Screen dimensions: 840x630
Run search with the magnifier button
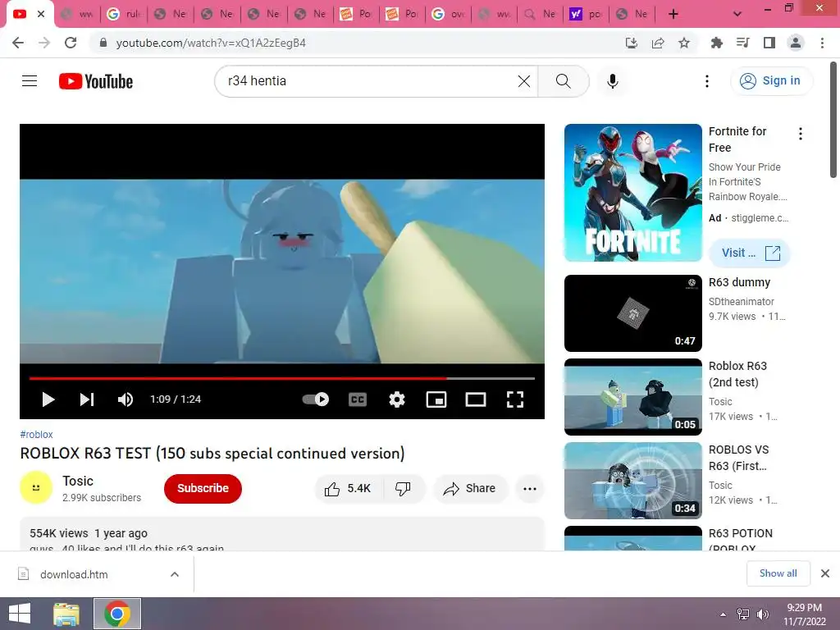[x=563, y=81]
